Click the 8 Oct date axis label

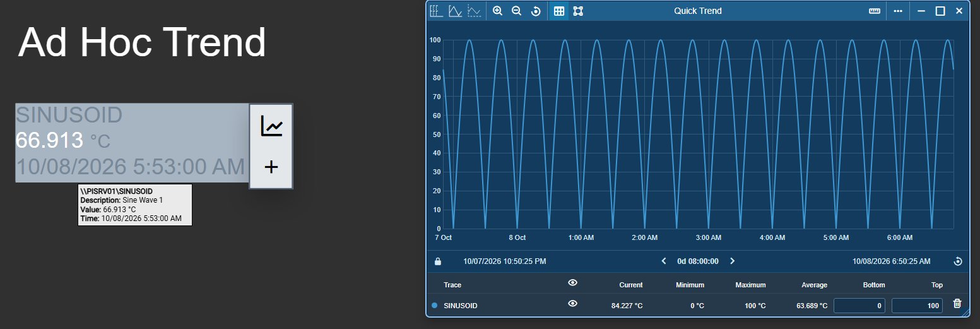517,237
